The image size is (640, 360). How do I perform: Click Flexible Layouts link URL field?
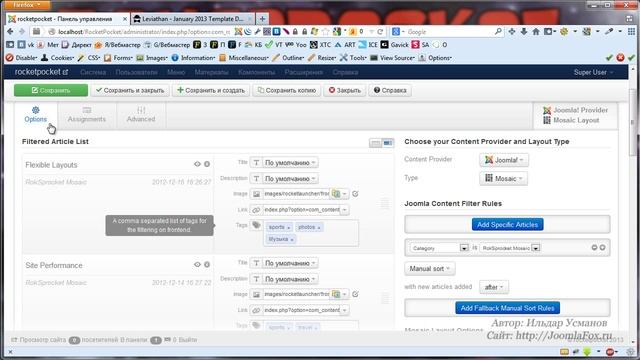(x=301, y=210)
